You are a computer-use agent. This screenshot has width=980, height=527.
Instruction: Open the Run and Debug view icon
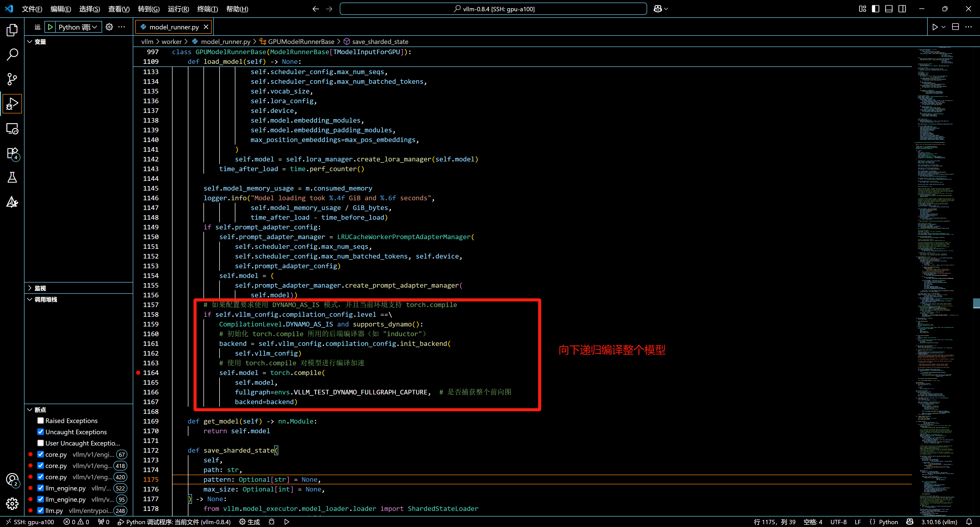[x=12, y=103]
